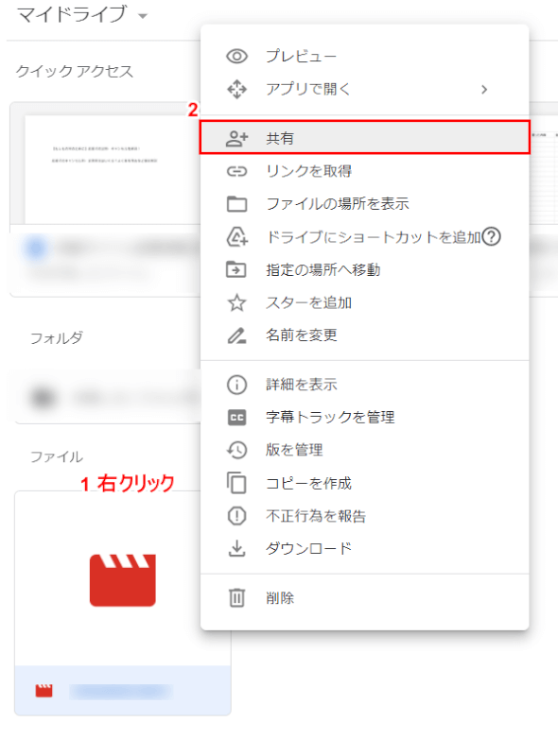This screenshot has width=558, height=756.
Task: Click the rename pencil icon
Action: click(x=236, y=335)
